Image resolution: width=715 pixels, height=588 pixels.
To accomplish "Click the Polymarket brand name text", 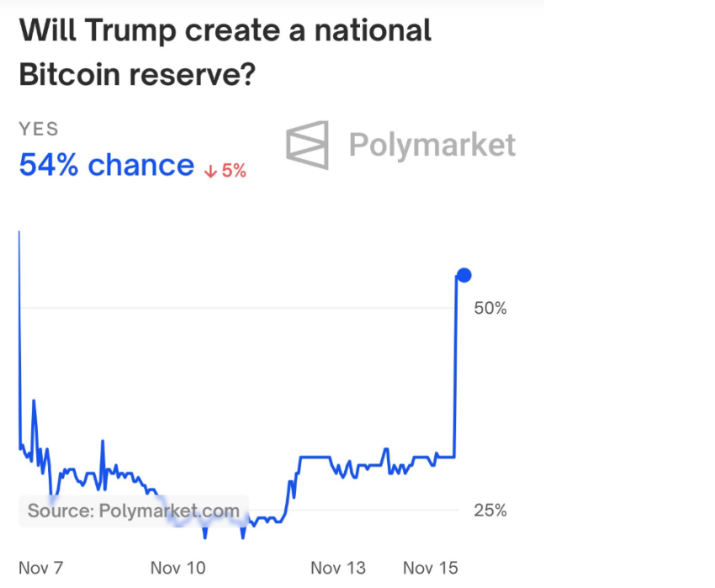I will (432, 145).
